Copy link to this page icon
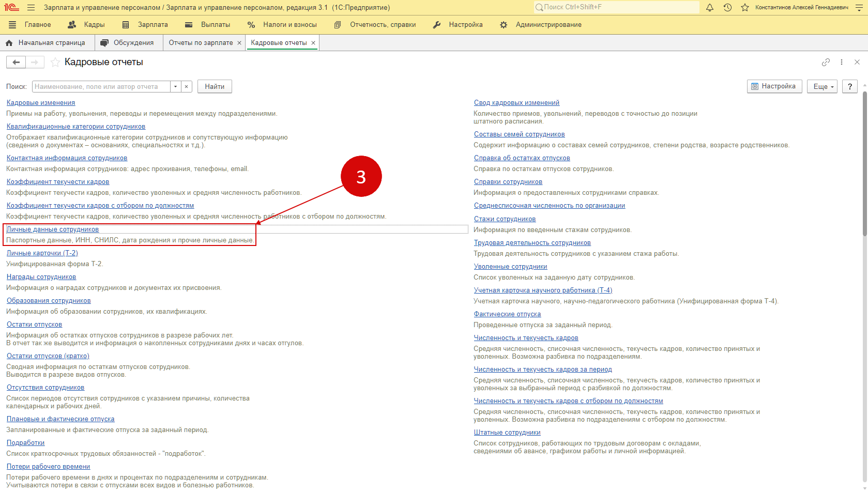This screenshot has width=868, height=492. click(x=826, y=63)
